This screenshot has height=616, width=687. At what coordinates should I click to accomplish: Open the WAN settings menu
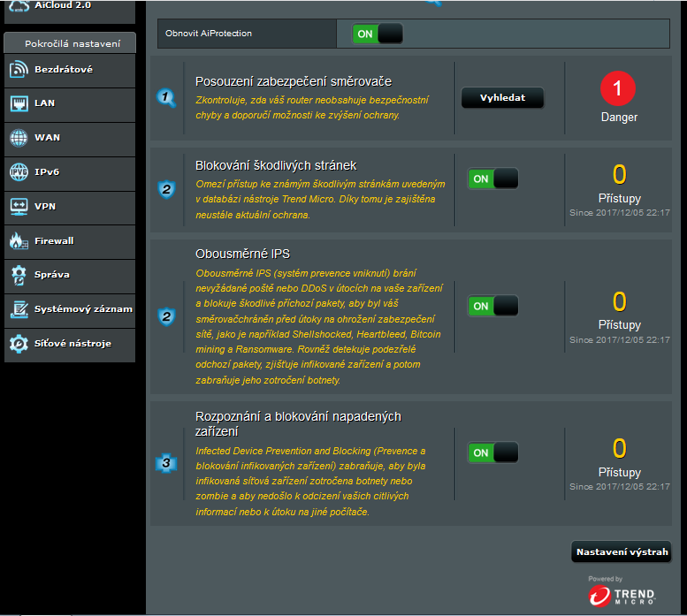point(70,138)
